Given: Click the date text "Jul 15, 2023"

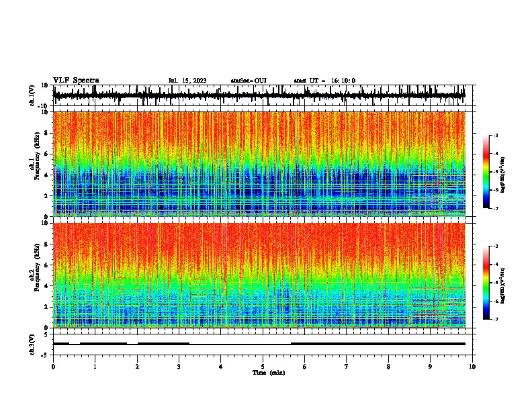Looking at the screenshot, I should click(x=187, y=81).
